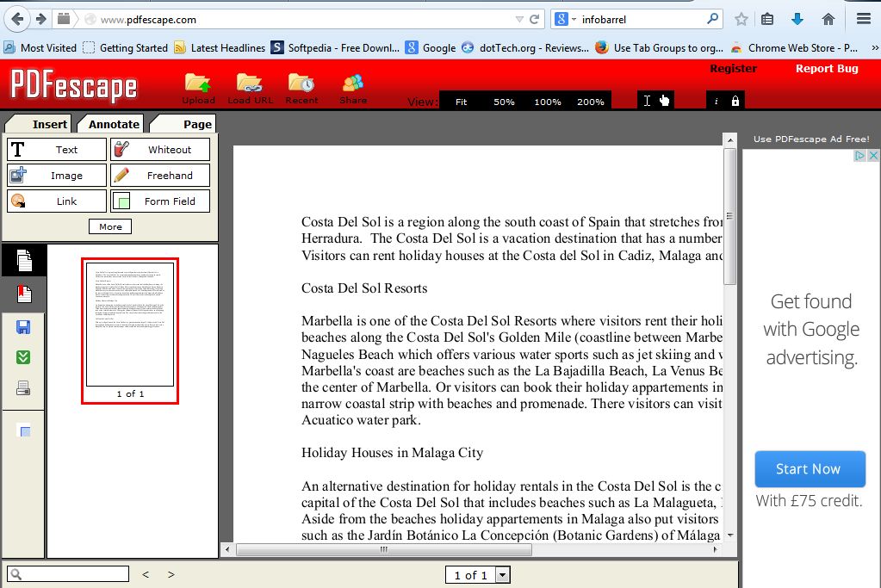Image resolution: width=881 pixels, height=588 pixels.
Task: Click the Recent documents icon
Action: pyautogui.click(x=301, y=84)
